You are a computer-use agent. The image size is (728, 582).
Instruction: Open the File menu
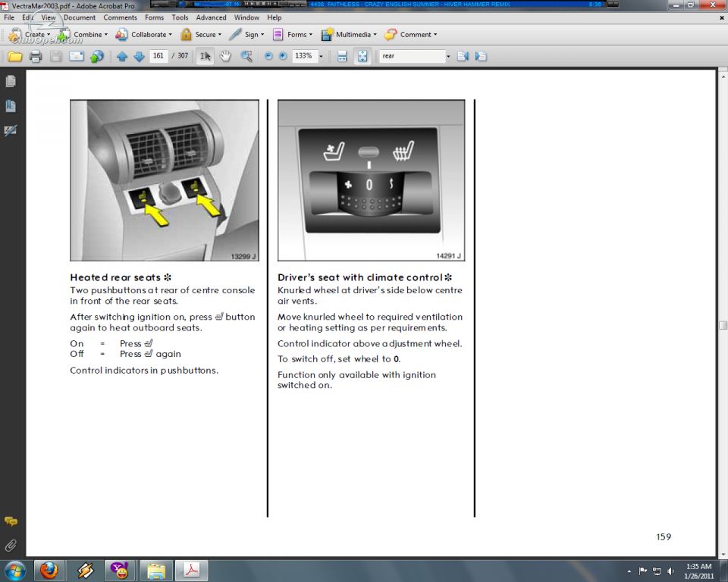9,17
